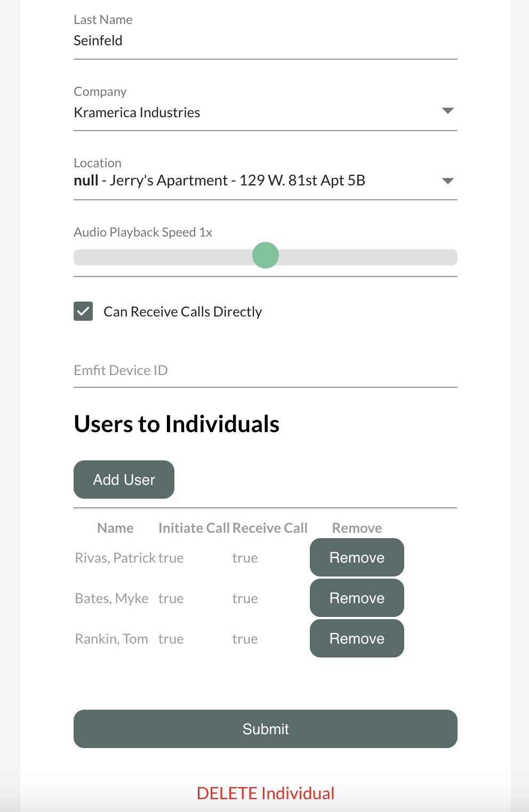Click the Users to Individuals heading
The width and height of the screenshot is (529, 812).
pyautogui.click(x=177, y=424)
